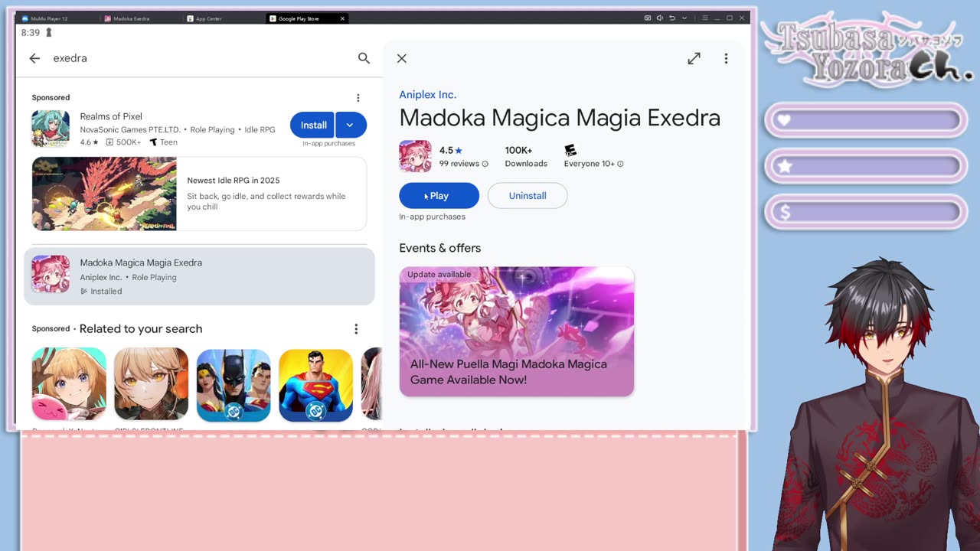
Task: Click MuMu back arrow icon
Action: point(672,18)
